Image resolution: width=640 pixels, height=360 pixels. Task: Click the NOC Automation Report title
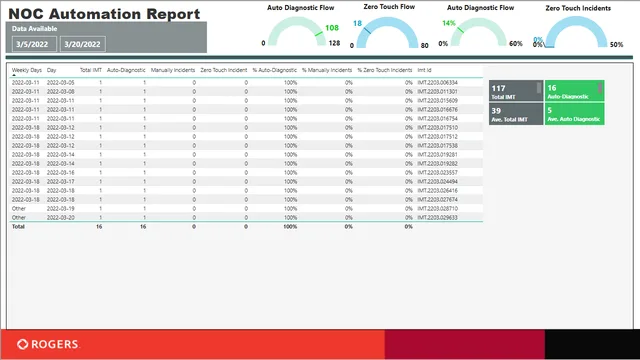point(104,13)
